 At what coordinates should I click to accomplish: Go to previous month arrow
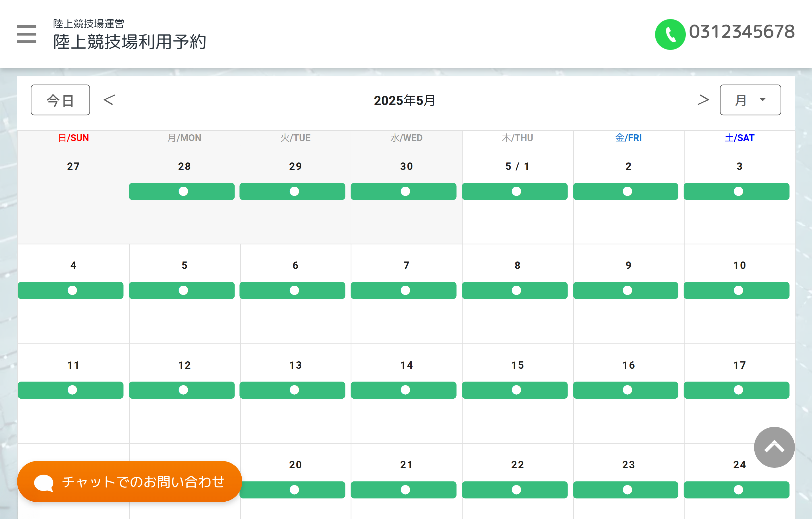[109, 100]
